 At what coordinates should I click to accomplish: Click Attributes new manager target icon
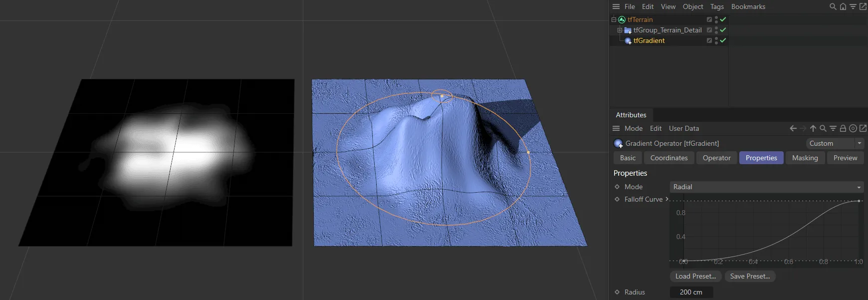853,128
